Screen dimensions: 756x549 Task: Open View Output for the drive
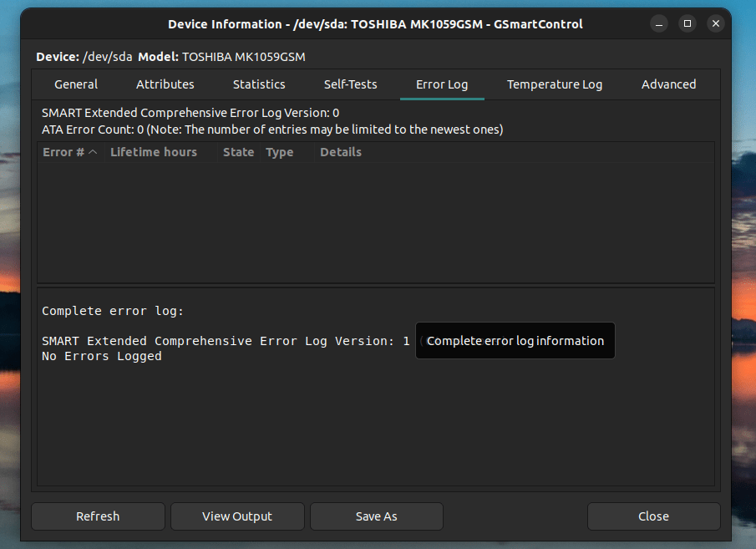237,516
